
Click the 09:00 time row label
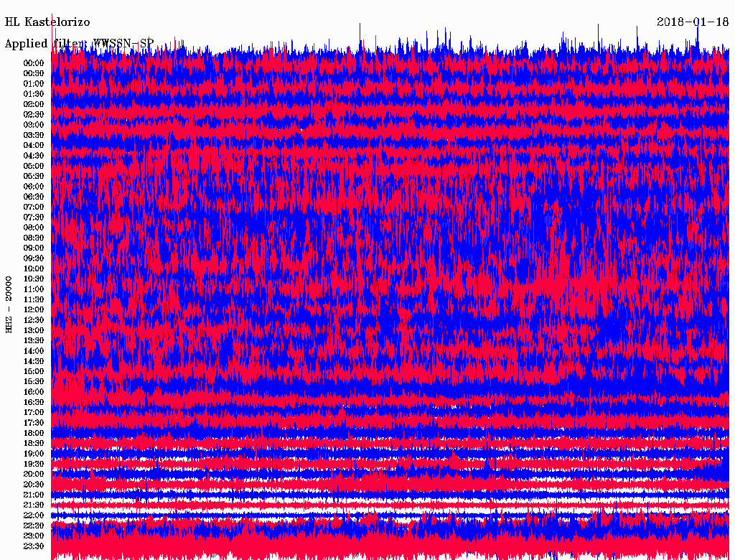34,248
